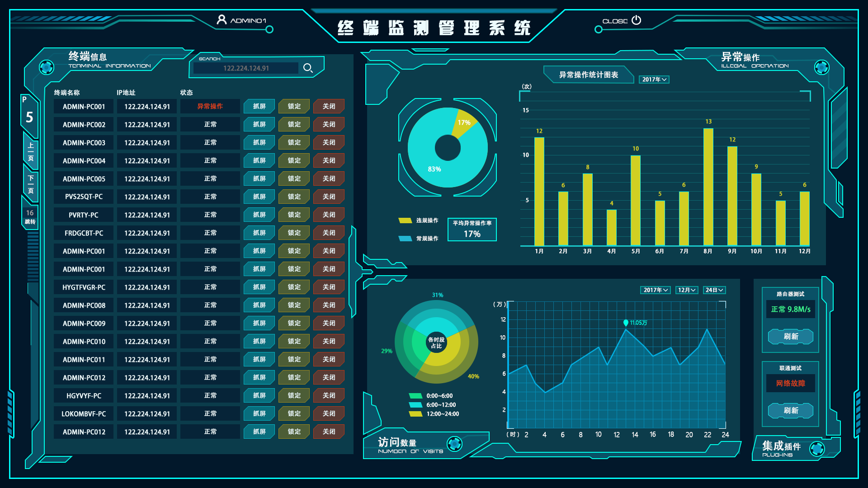The image size is (868, 488).
Task: Click the 各时段占比 donut center
Action: point(436,343)
